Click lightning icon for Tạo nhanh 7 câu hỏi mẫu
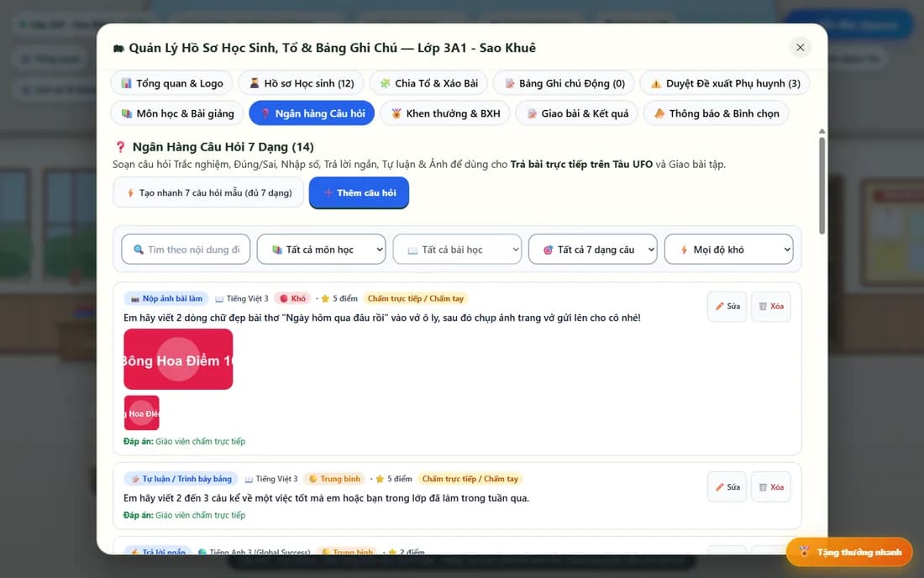The width and height of the screenshot is (924, 578). pos(130,192)
